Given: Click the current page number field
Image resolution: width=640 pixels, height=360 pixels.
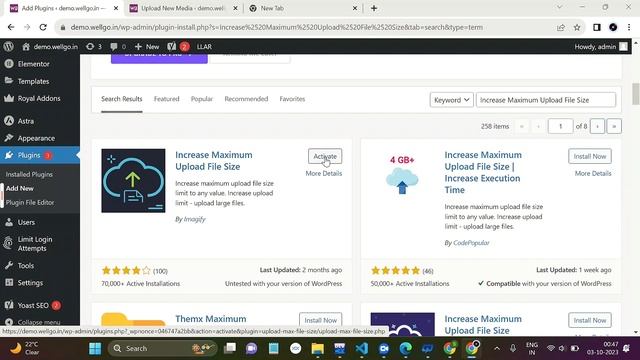Looking at the screenshot, I should (560, 126).
